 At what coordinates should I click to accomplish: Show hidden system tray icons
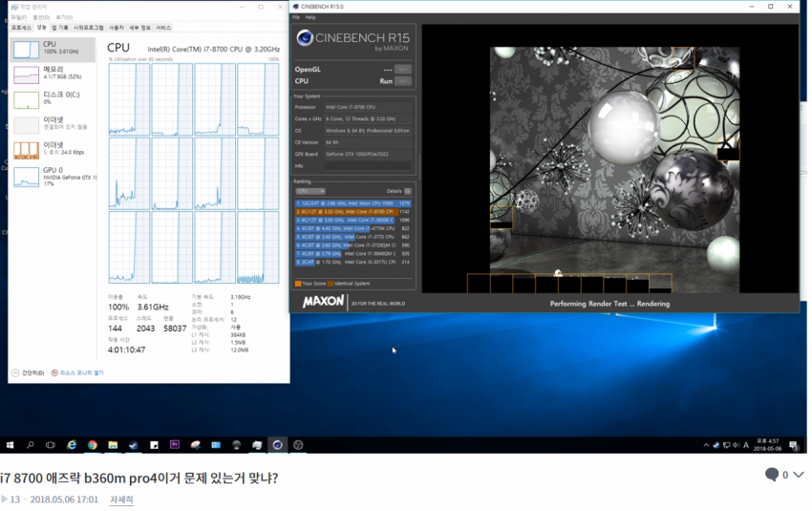click(706, 445)
